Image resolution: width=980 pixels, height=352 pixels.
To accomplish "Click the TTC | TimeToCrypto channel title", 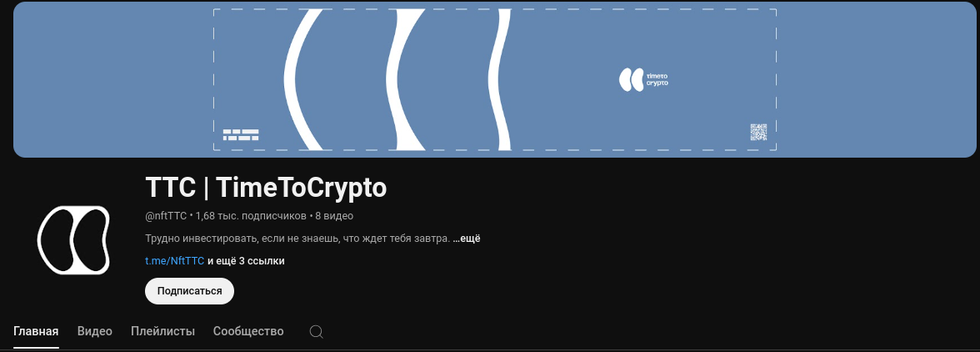I will 266,188.
